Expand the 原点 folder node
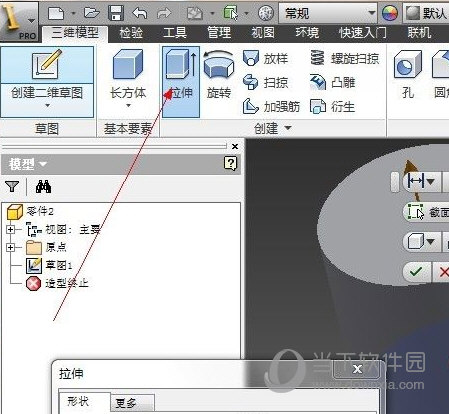The image size is (449, 414). (x=11, y=247)
